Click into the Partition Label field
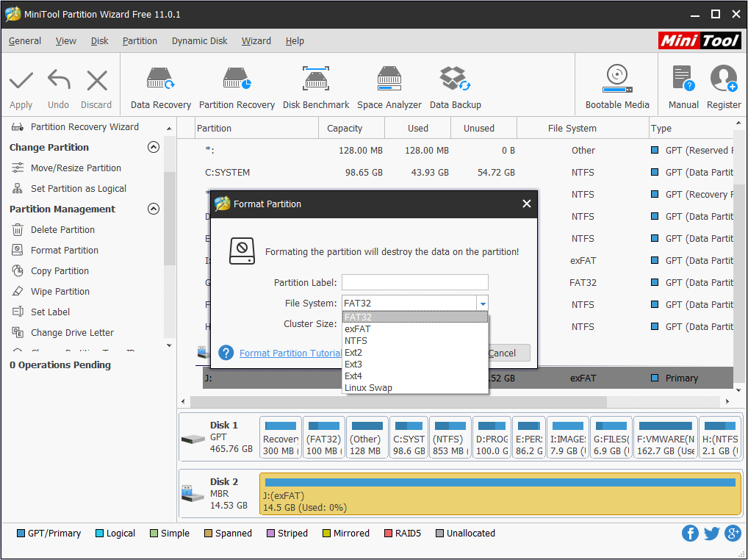Viewport: 748px width, 560px height. tap(414, 282)
